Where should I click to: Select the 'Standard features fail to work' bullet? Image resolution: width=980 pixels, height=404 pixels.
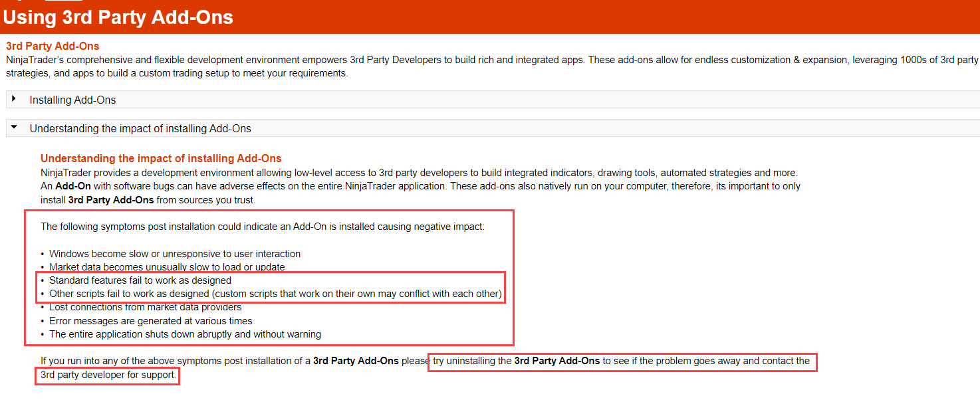tap(140, 280)
